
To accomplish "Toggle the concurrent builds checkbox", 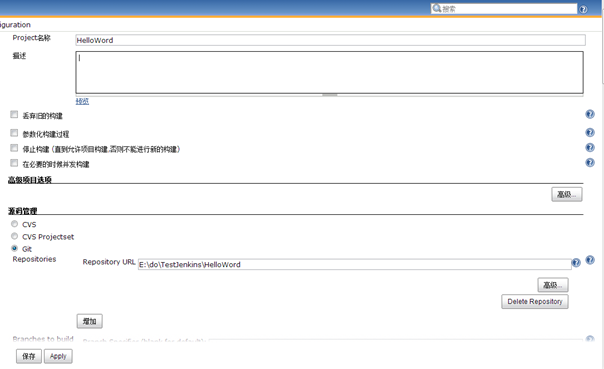I will [14, 163].
